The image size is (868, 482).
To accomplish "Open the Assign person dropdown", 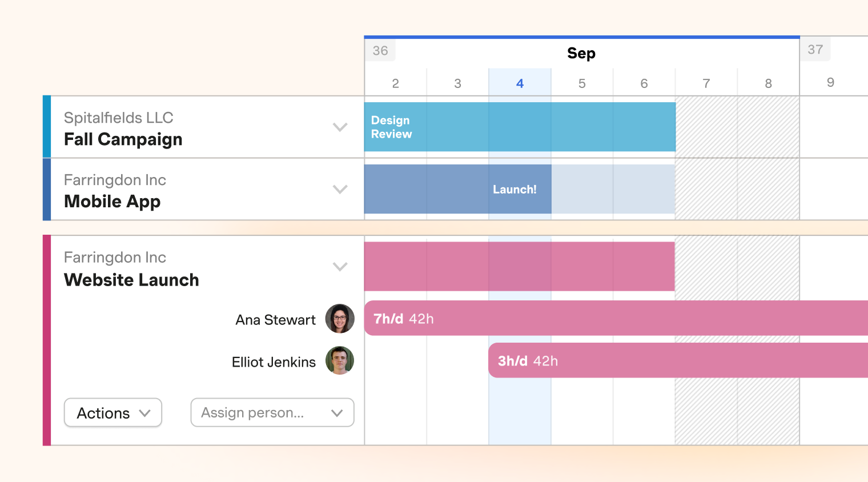I will click(x=272, y=412).
